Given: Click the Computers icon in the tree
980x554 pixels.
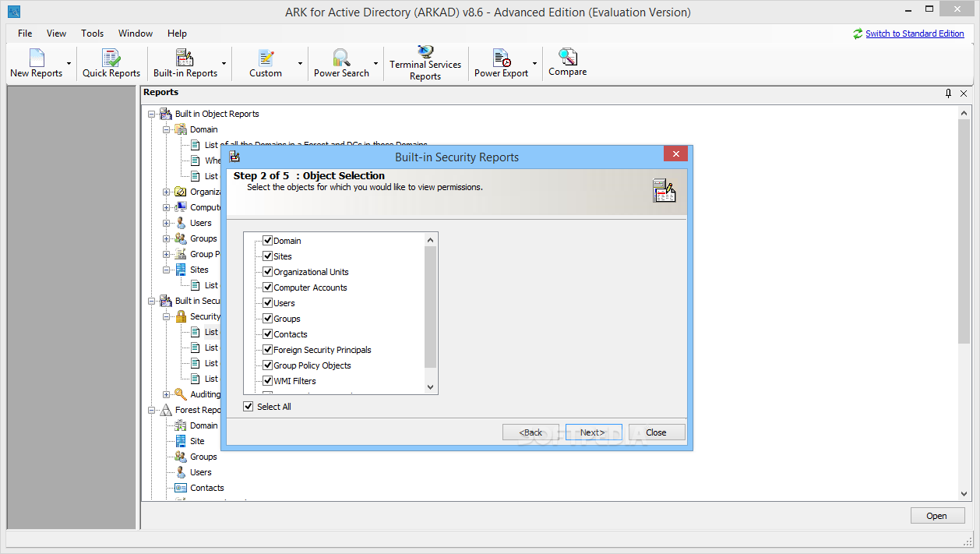Looking at the screenshot, I should (181, 207).
